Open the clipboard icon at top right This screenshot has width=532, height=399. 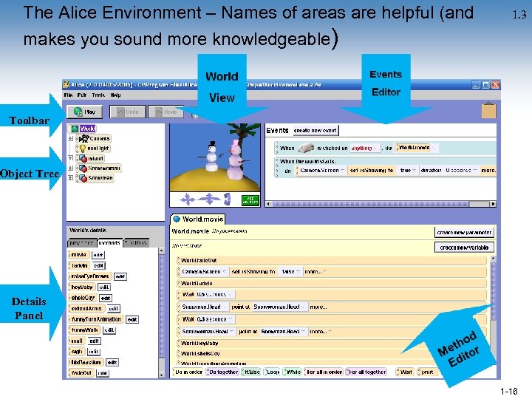(x=489, y=110)
